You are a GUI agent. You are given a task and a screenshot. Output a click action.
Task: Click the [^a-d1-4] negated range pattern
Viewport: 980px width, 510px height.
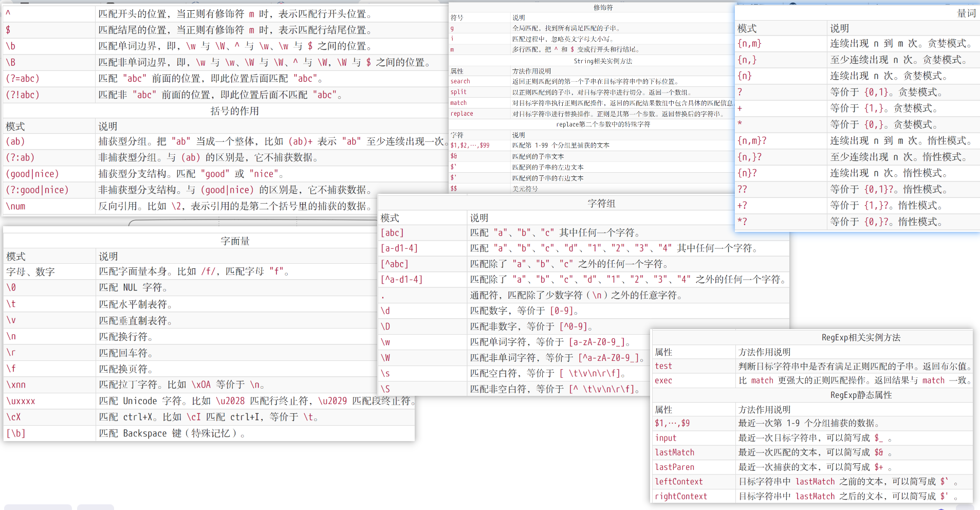coord(402,280)
